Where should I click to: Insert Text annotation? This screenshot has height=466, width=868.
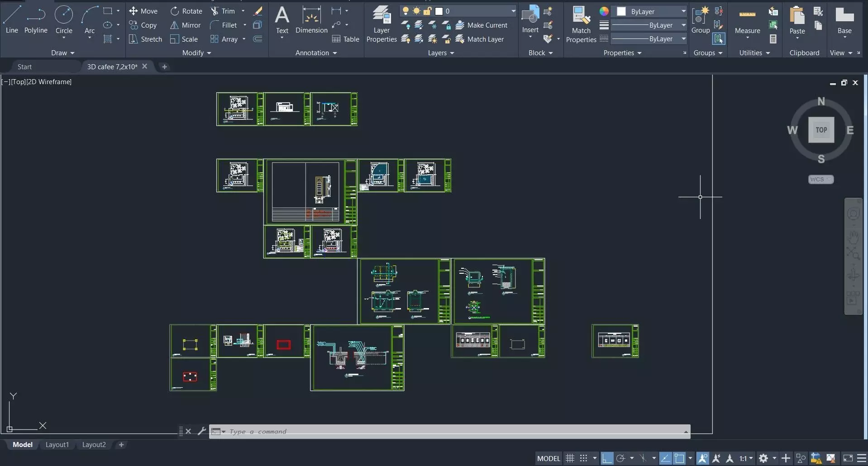(x=282, y=20)
